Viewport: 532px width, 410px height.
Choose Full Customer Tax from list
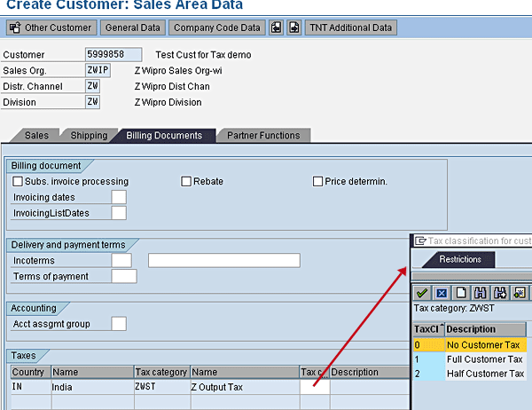[484, 359]
